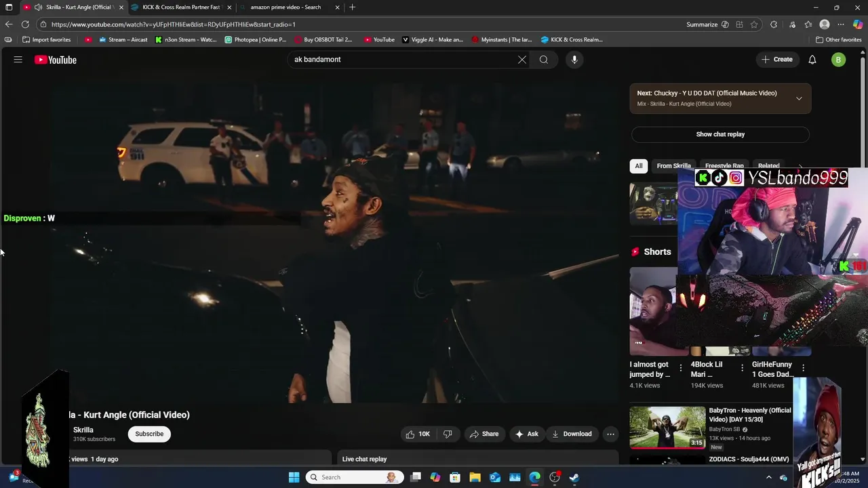The height and width of the screenshot is (488, 868).
Task: Open options for the 'I almost got jumped' short
Action: tap(681, 368)
